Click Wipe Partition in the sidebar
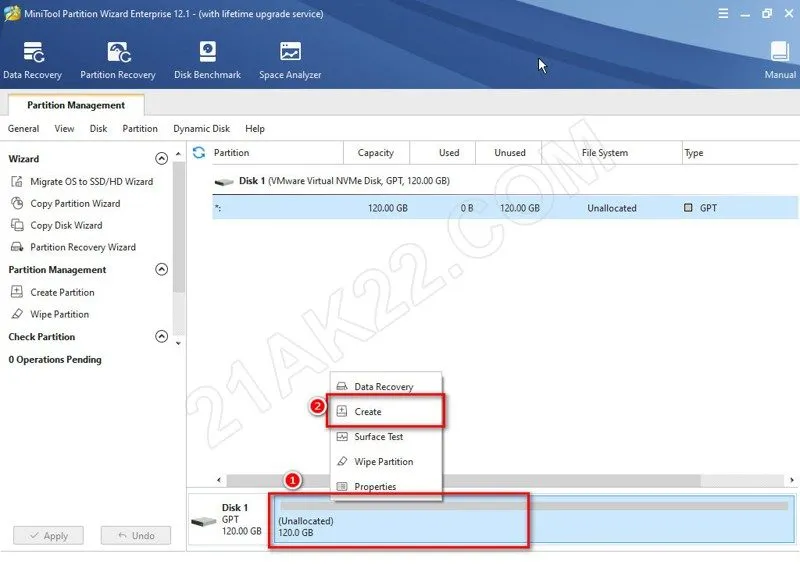The image size is (800, 568). click(x=59, y=314)
